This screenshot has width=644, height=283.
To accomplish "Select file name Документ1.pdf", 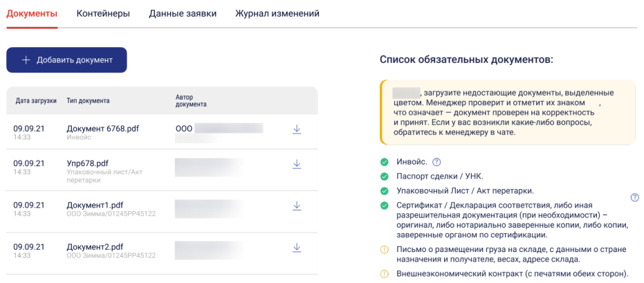I will tap(95, 205).
